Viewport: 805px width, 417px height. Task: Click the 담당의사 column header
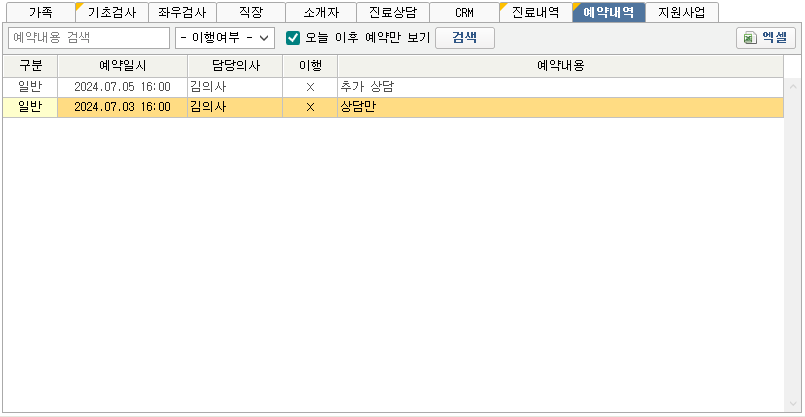tap(234, 66)
